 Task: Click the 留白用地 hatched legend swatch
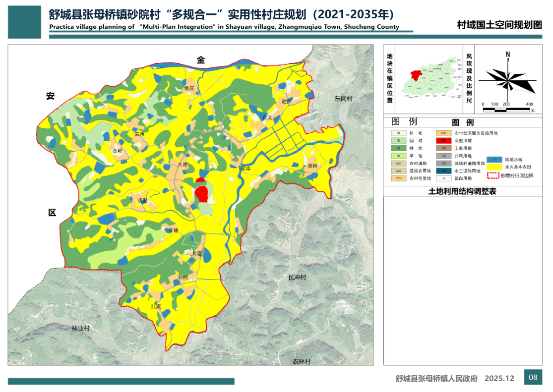tap(443, 178)
